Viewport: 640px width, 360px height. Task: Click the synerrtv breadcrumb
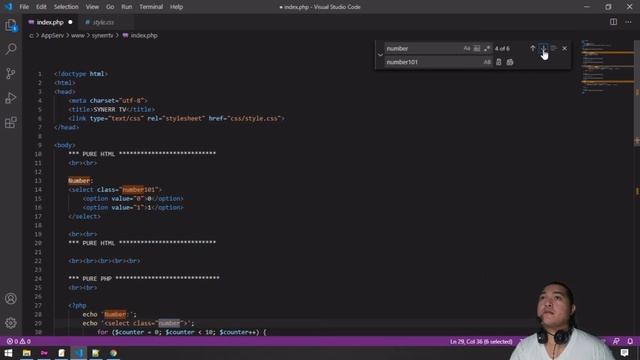[x=102, y=36]
